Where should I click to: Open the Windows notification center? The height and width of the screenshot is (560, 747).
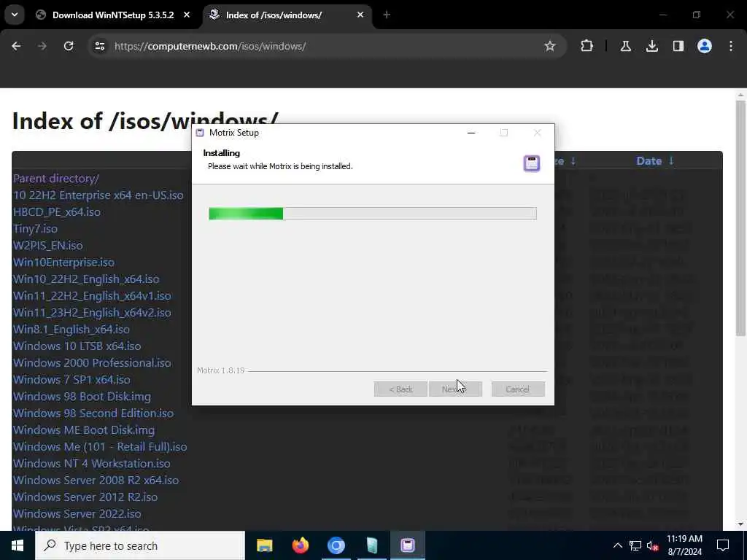[x=723, y=545]
